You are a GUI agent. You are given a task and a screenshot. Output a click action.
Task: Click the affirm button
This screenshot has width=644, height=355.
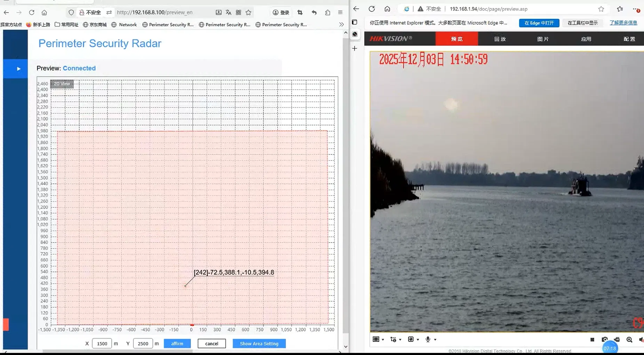177,344
